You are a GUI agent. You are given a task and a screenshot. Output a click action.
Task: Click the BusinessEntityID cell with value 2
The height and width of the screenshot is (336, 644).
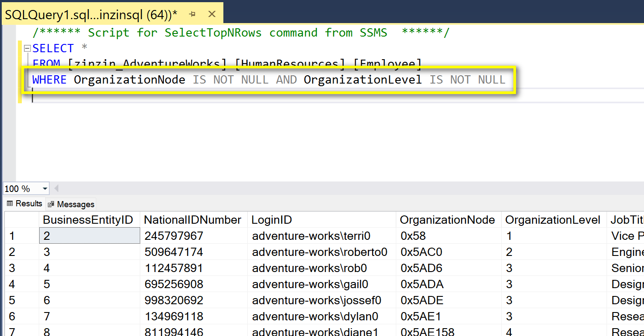(89, 236)
